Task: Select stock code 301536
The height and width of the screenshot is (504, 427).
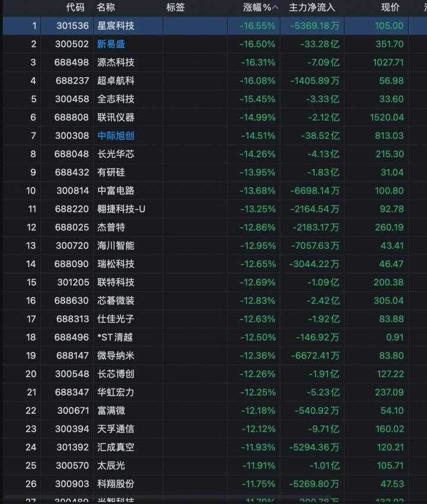Action: 72,26
